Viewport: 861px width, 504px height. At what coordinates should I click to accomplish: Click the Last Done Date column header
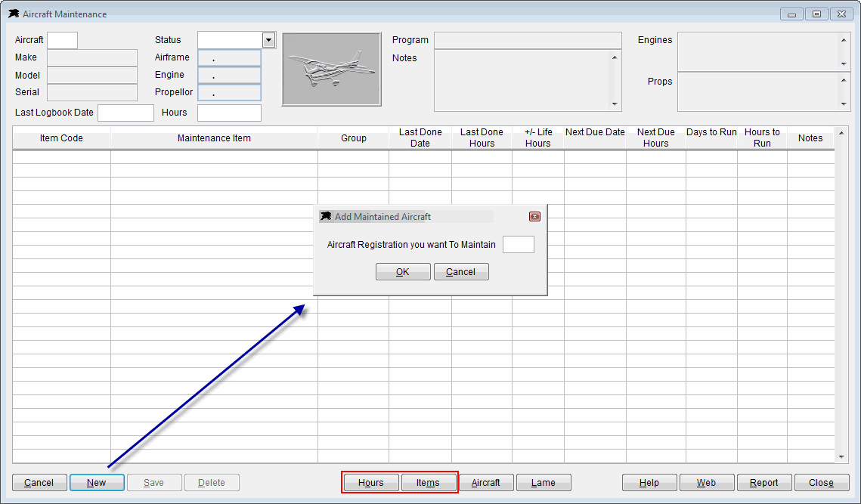[420, 138]
